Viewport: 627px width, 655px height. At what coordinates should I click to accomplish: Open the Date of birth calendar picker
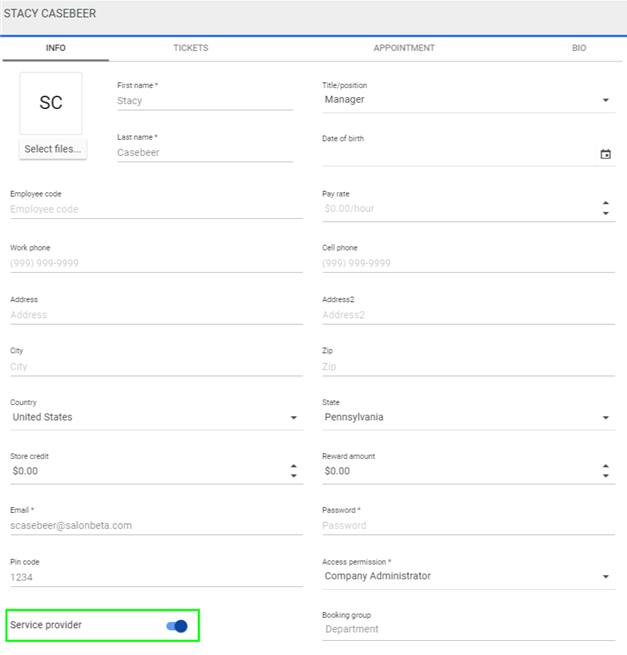[605, 155]
